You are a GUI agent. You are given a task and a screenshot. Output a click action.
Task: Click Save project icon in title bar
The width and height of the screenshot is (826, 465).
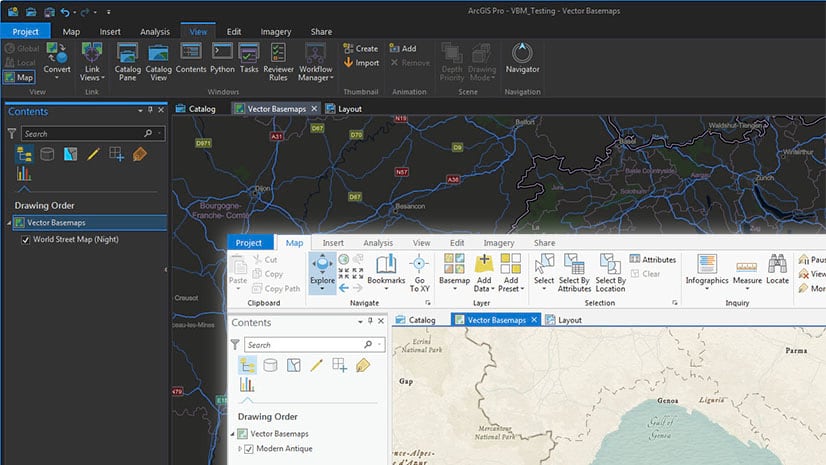pos(49,12)
